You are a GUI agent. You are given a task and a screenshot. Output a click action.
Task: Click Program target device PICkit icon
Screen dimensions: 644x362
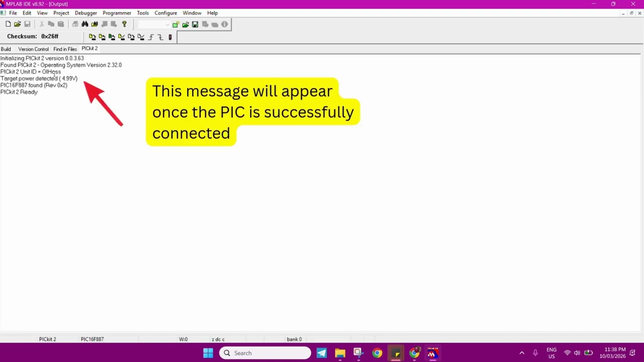pyautogui.click(x=92, y=37)
